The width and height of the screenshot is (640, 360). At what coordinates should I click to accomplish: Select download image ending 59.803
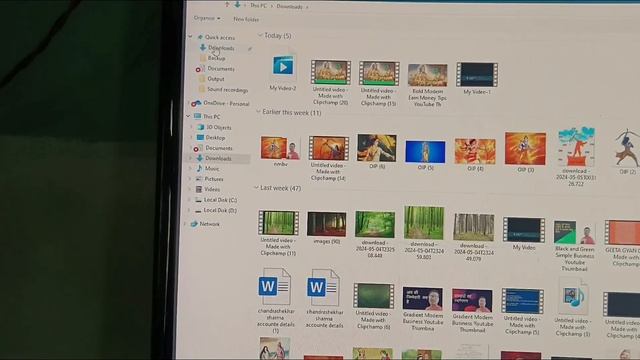(424, 223)
